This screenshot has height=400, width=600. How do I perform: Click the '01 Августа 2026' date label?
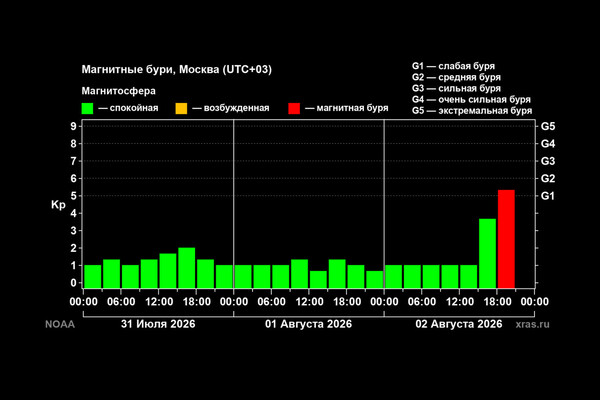point(308,324)
